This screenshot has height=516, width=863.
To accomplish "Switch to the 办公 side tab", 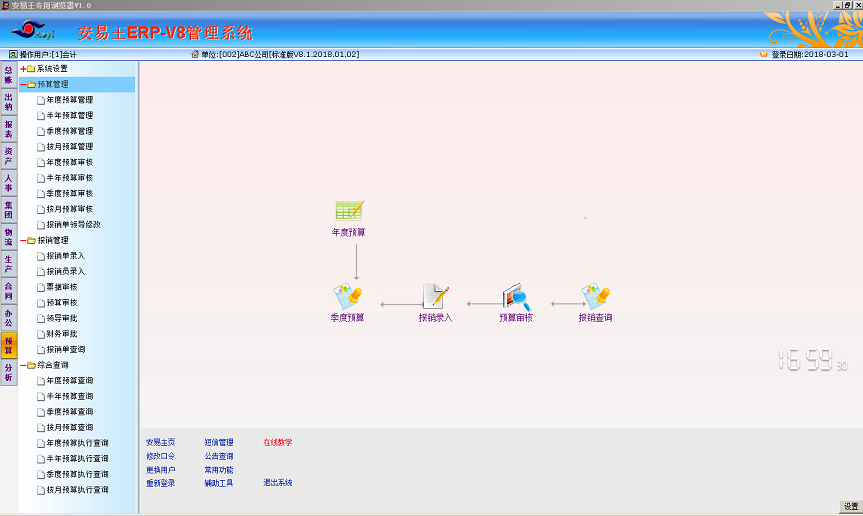I will click(9, 317).
